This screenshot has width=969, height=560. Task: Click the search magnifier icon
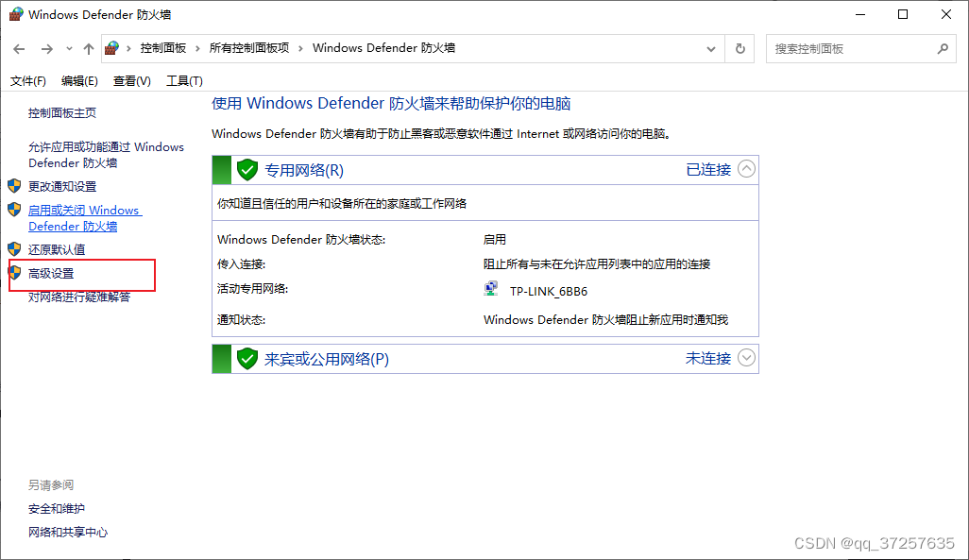point(943,49)
